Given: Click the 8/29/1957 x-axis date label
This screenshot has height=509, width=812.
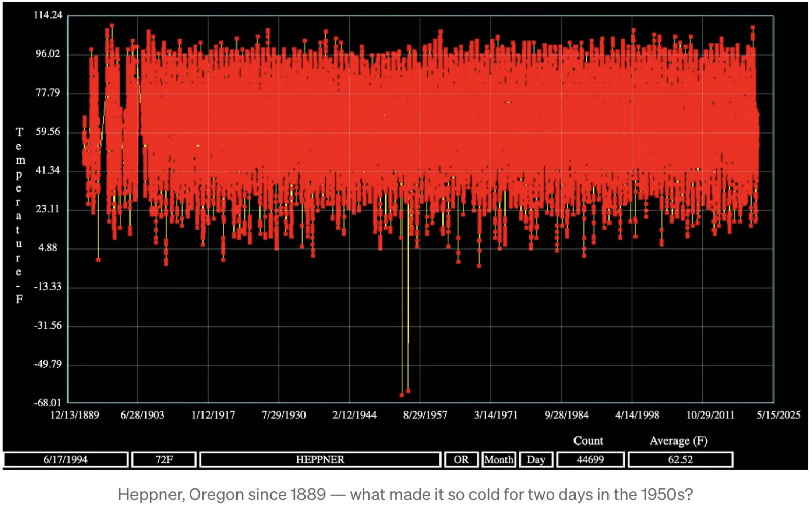Looking at the screenshot, I should tap(425, 415).
